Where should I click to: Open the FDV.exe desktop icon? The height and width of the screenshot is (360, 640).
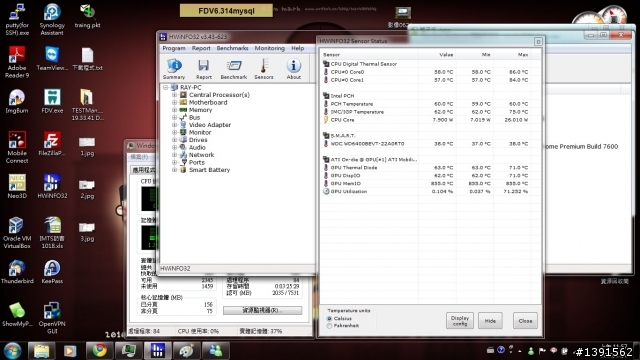[52, 101]
